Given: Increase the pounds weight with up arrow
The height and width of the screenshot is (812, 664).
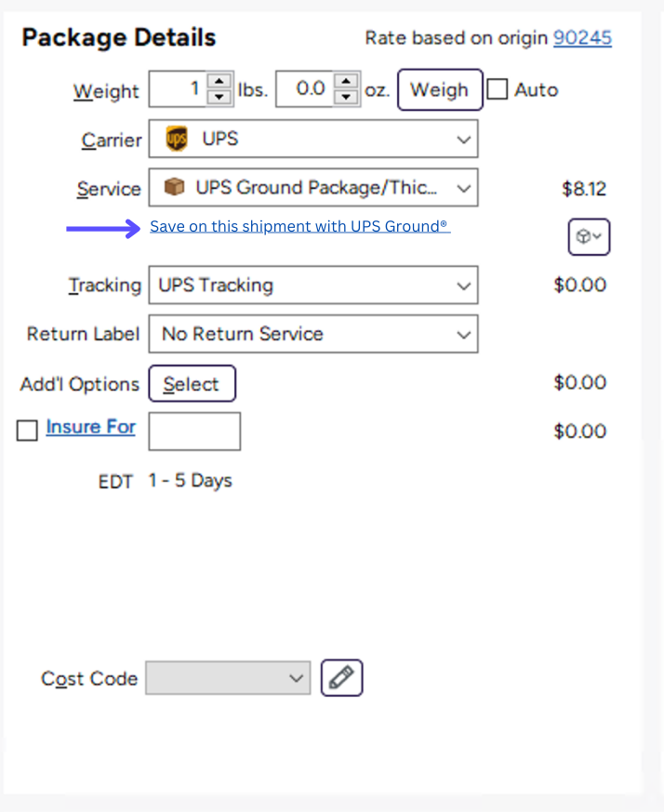Looking at the screenshot, I should 219,82.
